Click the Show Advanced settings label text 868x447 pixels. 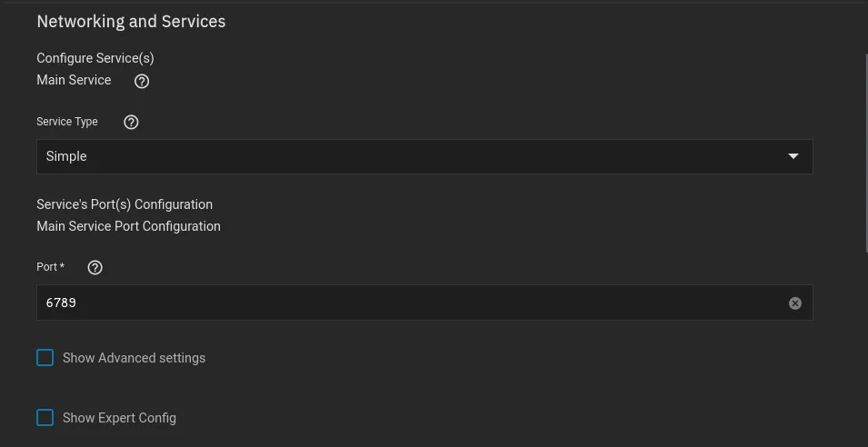[134, 358]
